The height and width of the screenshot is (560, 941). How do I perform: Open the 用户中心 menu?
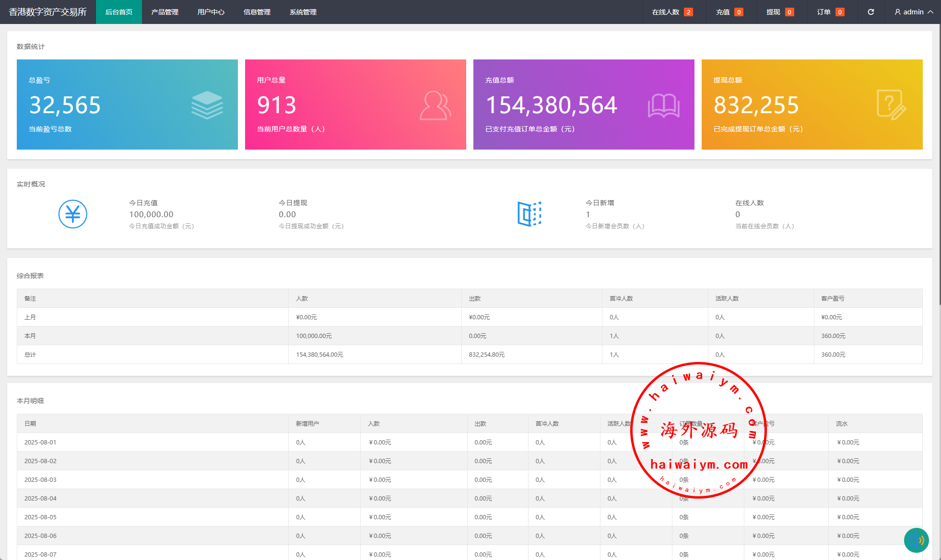(x=211, y=12)
